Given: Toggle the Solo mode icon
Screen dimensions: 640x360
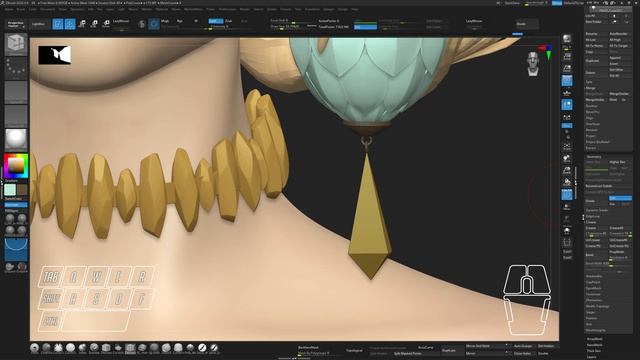Looking at the screenshot, I should (567, 231).
